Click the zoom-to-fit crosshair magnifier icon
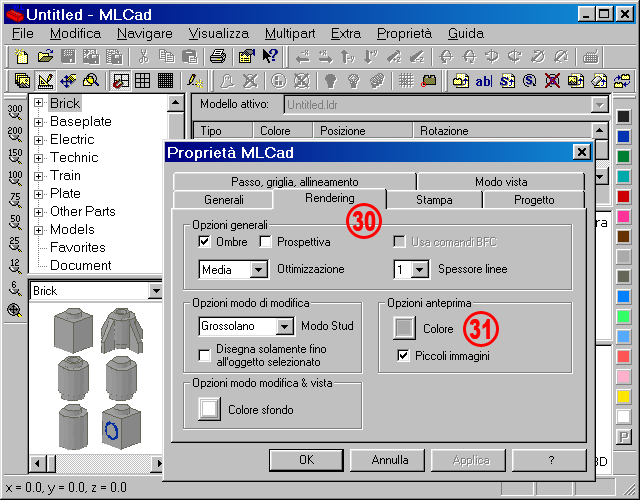 15,310
